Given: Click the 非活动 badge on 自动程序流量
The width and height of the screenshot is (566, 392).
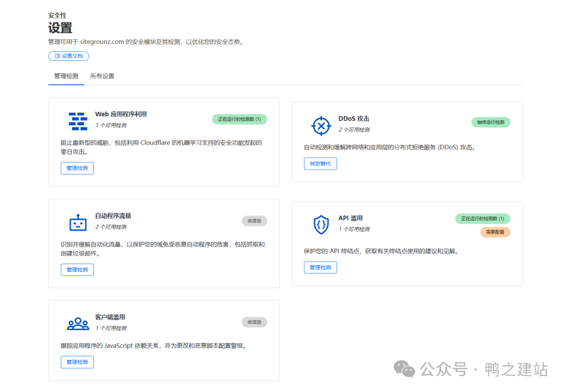Looking at the screenshot, I should (254, 221).
